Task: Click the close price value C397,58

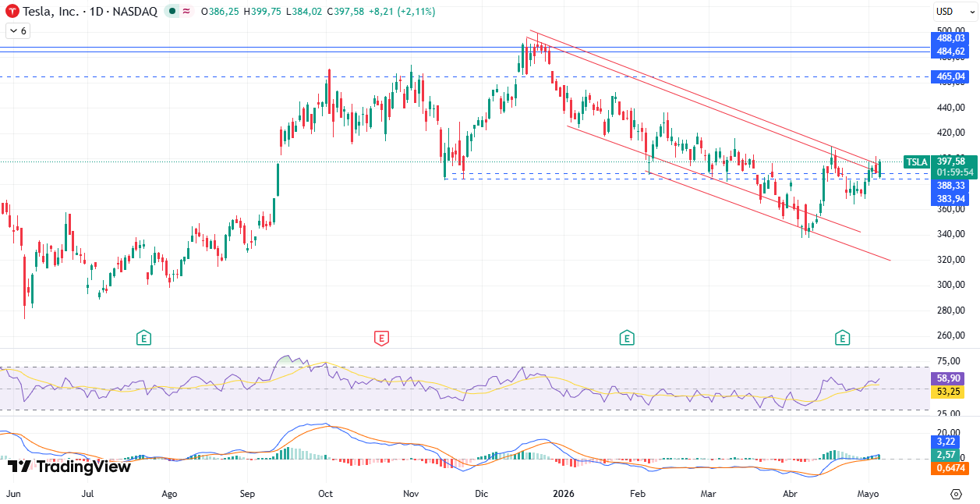Action: click(x=345, y=12)
